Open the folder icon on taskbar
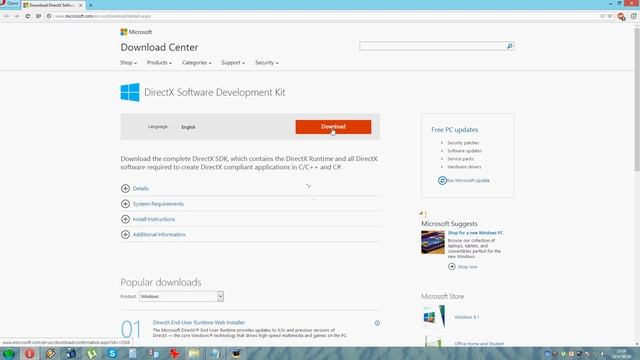This screenshot has width=640, height=360. pos(194,353)
